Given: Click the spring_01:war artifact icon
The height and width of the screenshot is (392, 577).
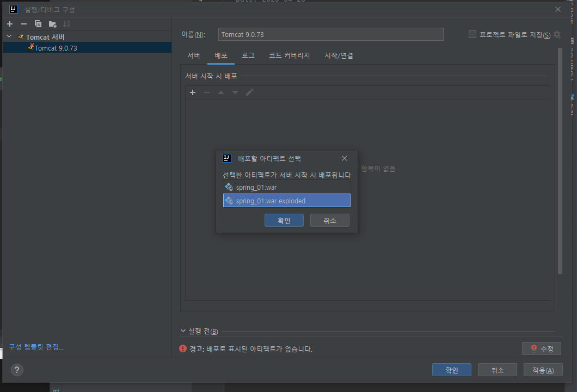Looking at the screenshot, I should pyautogui.click(x=229, y=188).
